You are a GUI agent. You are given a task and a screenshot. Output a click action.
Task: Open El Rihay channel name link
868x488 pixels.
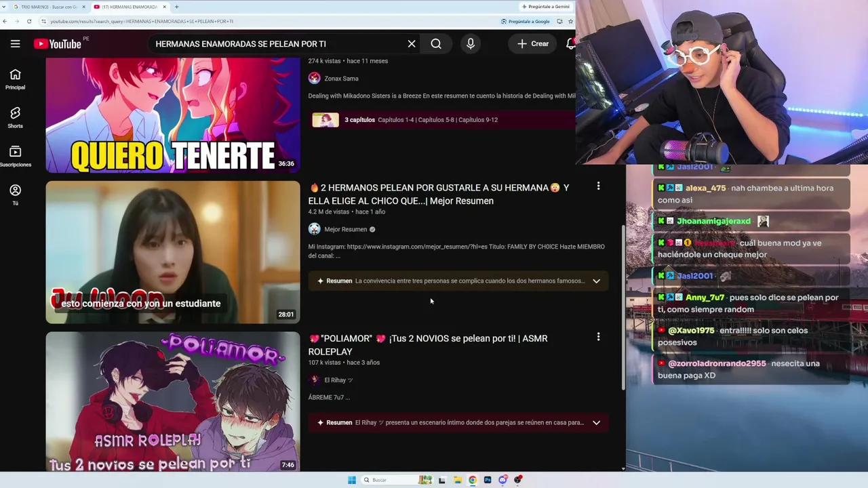point(338,380)
